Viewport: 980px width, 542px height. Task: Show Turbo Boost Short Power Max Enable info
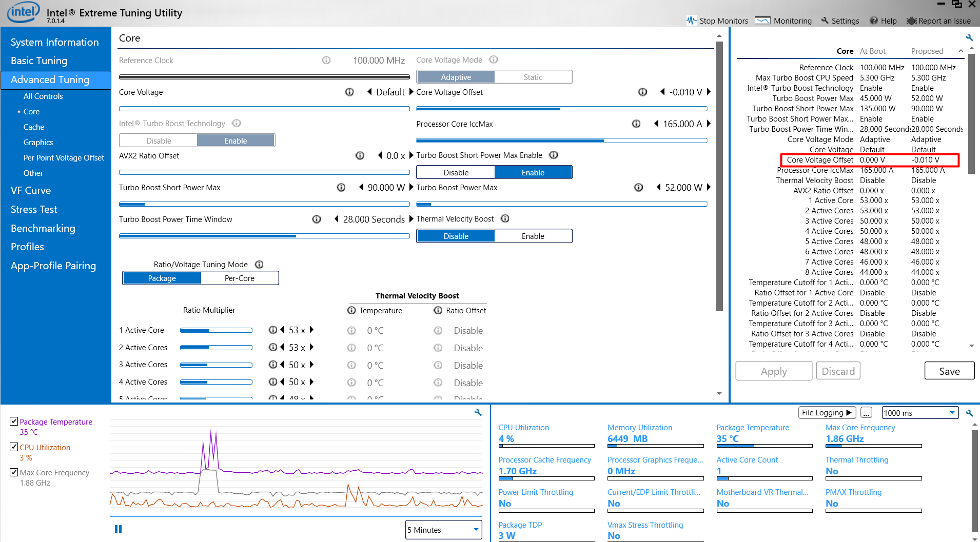point(554,155)
